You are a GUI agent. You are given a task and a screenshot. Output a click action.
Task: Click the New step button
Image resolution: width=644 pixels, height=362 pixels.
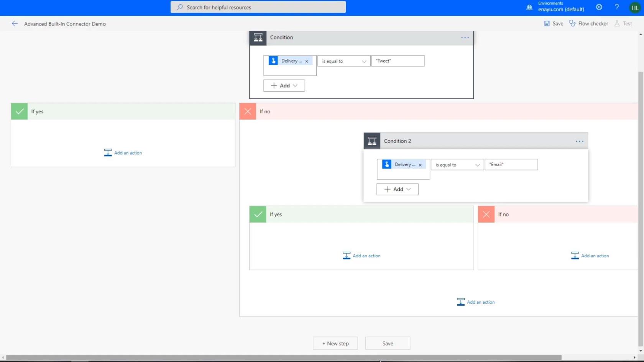(x=335, y=344)
